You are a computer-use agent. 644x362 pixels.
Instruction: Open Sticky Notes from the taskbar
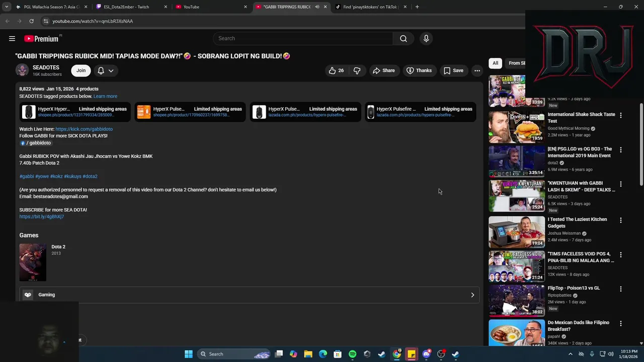[412, 354]
